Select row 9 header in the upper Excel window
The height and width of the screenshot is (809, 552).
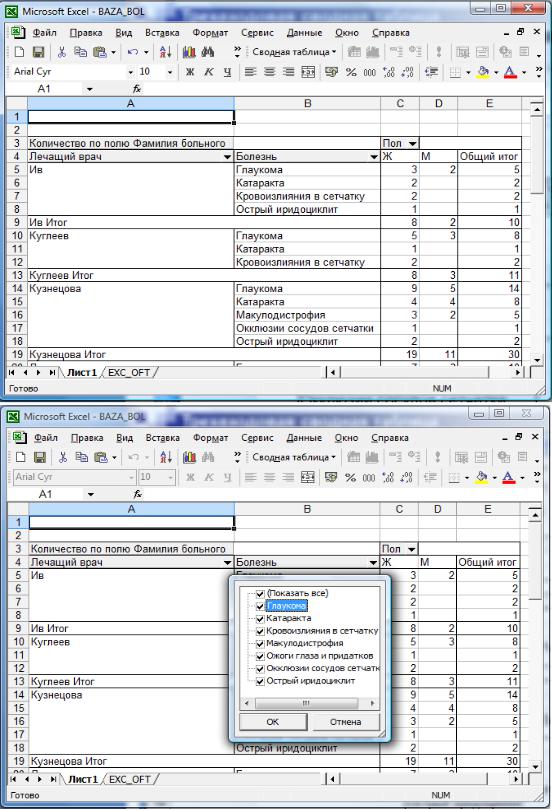pyautogui.click(x=17, y=222)
